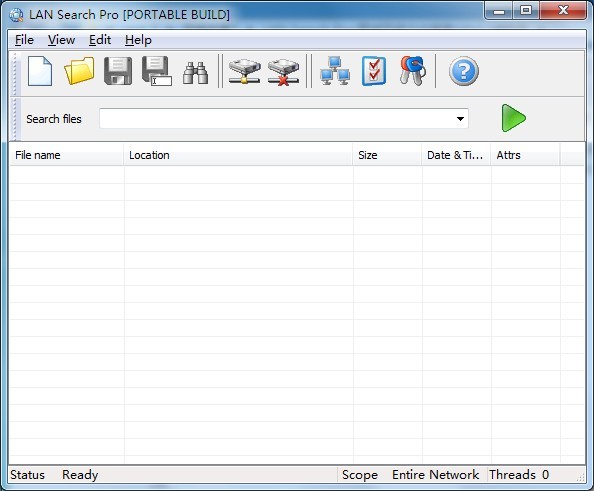Click the keys passwords icon

pyautogui.click(x=413, y=71)
